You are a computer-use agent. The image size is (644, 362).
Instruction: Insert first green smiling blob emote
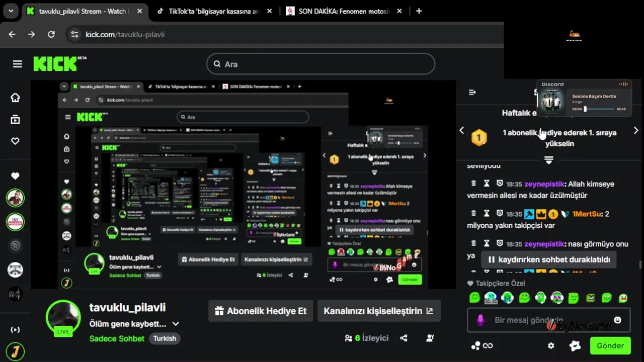click(x=474, y=298)
